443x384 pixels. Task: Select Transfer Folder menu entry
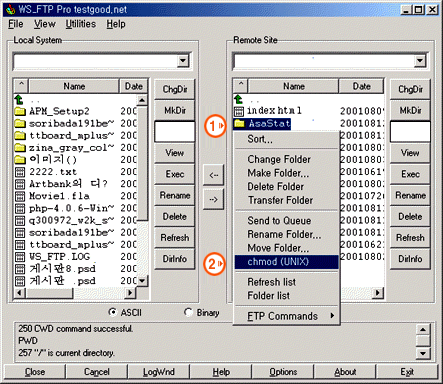[x=287, y=200]
